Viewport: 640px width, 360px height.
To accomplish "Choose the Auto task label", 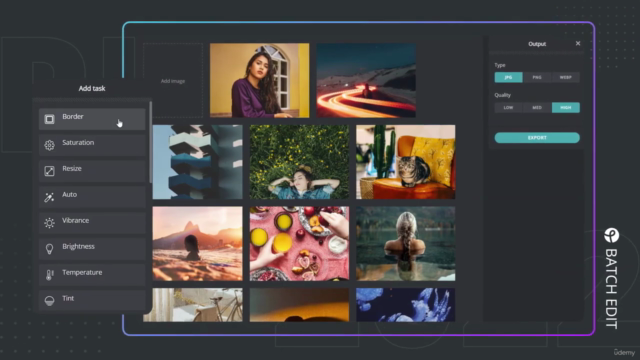I will coord(69,195).
